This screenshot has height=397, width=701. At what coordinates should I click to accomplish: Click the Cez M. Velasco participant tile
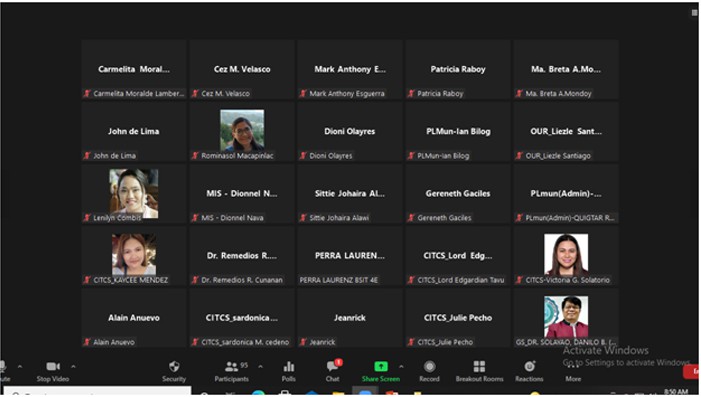click(x=242, y=69)
